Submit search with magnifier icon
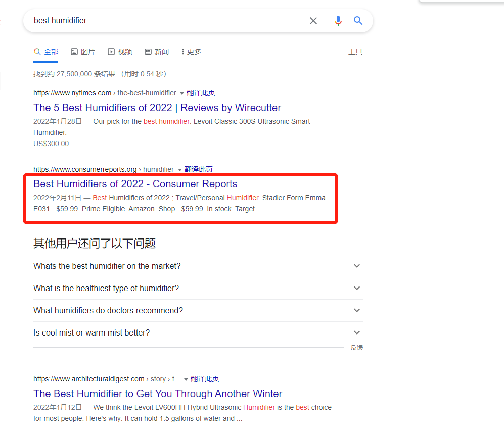 pos(358,21)
